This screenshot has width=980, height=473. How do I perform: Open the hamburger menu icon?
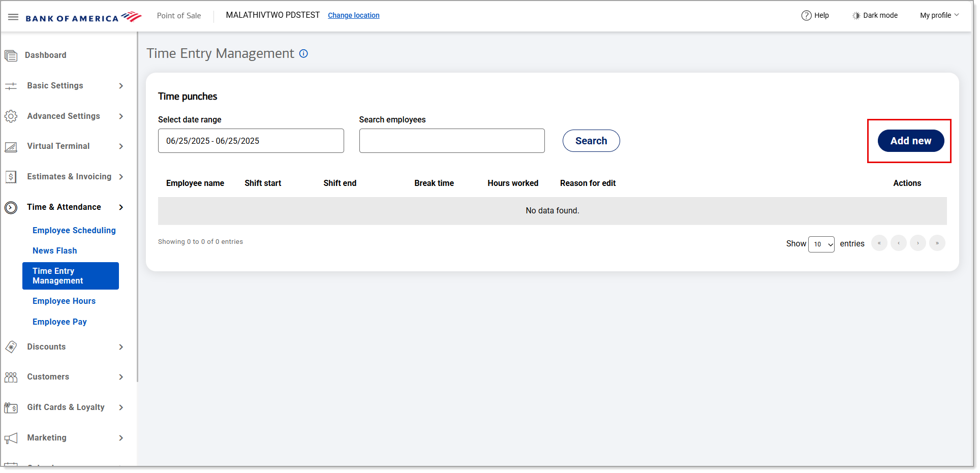[13, 17]
